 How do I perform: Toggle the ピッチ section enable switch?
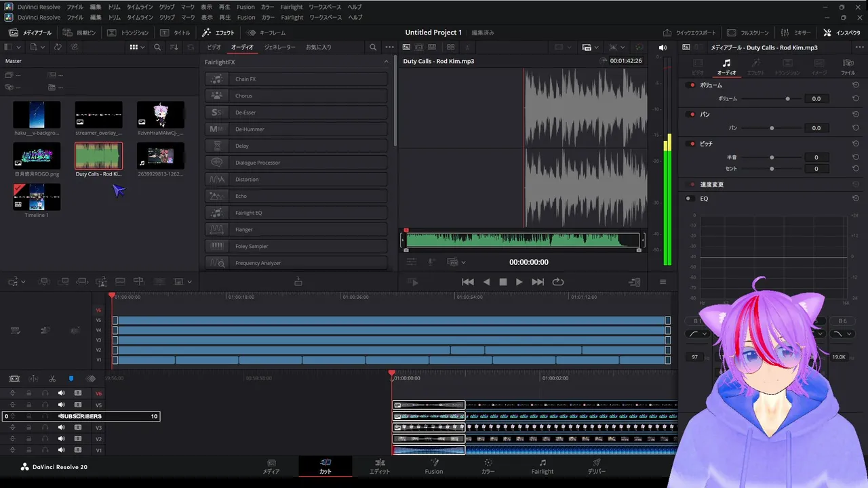pyautogui.click(x=692, y=144)
